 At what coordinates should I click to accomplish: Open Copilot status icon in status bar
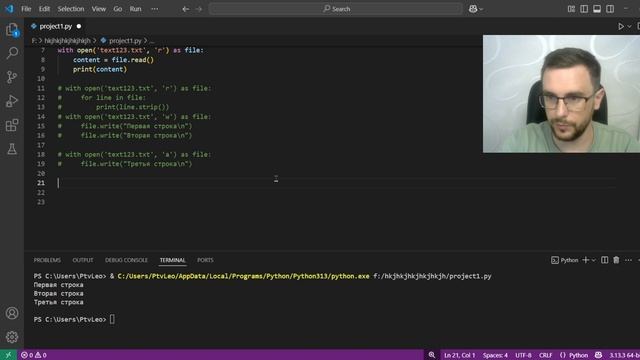[x=598, y=355]
